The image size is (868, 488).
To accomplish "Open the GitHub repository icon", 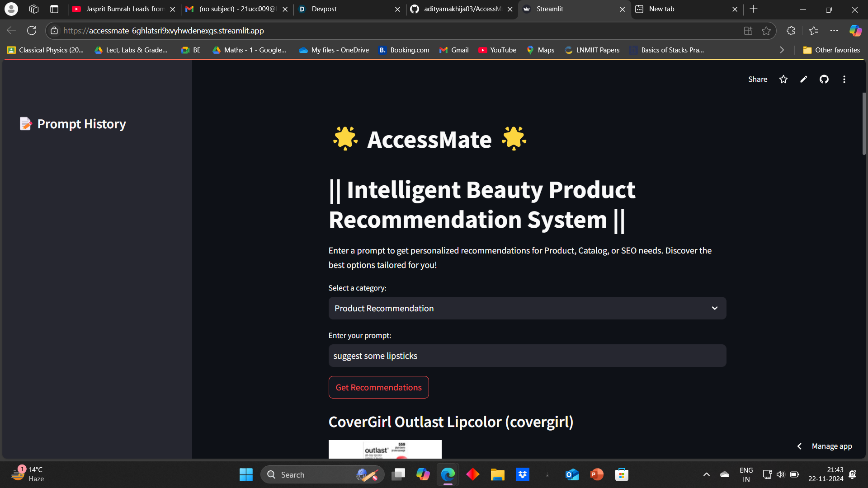I will pyautogui.click(x=824, y=80).
